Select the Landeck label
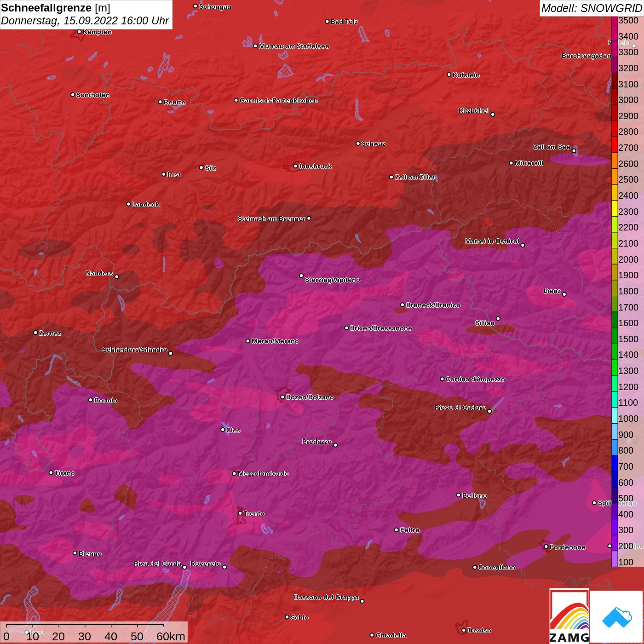 (145, 204)
